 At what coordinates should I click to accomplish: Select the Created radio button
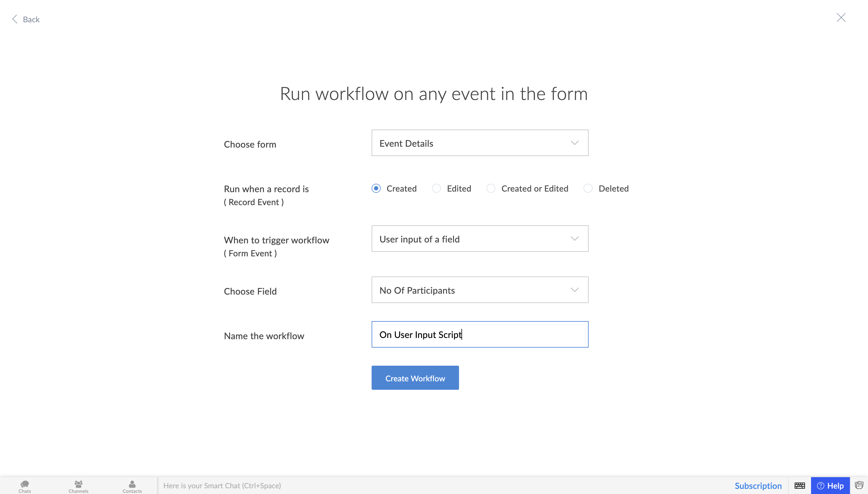376,188
